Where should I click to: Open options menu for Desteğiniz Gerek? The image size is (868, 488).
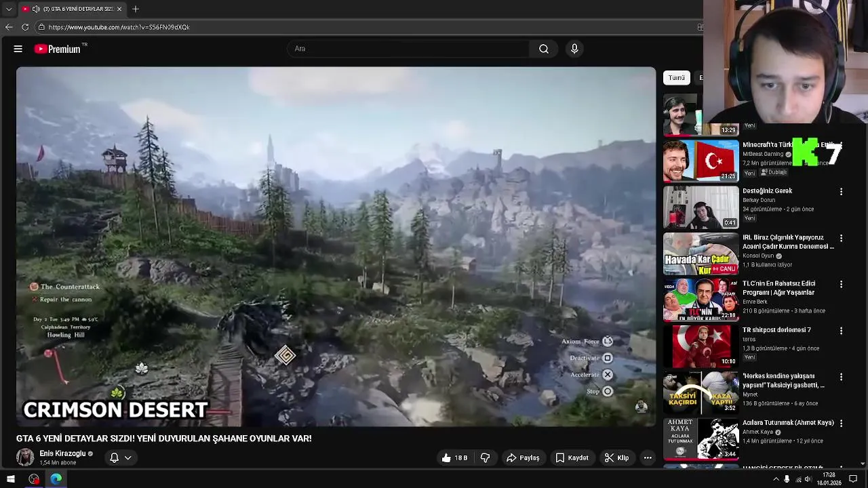point(841,192)
